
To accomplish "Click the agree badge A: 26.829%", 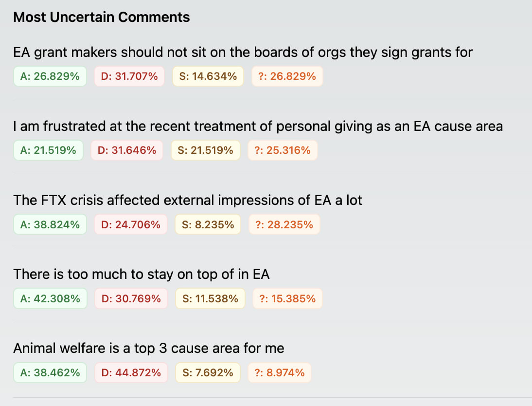I will tap(50, 76).
